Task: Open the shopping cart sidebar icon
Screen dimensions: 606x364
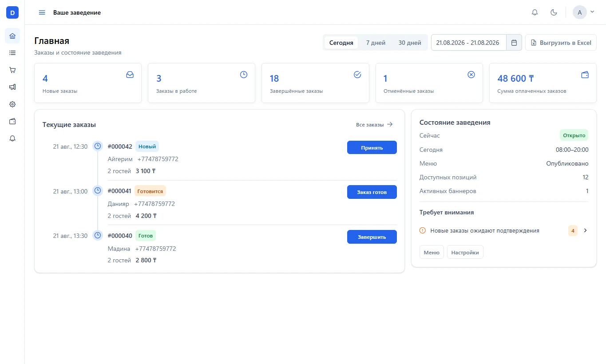Action: point(12,70)
